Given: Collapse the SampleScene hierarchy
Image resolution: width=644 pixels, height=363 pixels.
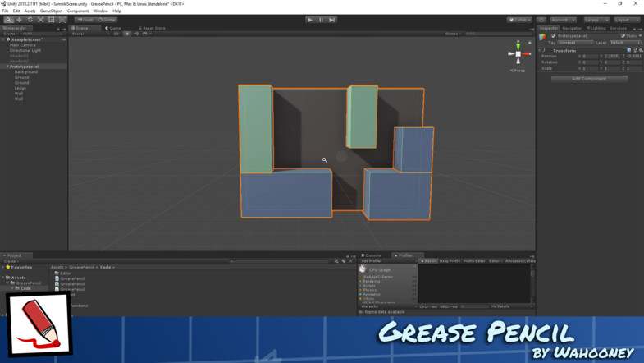Looking at the screenshot, I should click(3, 39).
